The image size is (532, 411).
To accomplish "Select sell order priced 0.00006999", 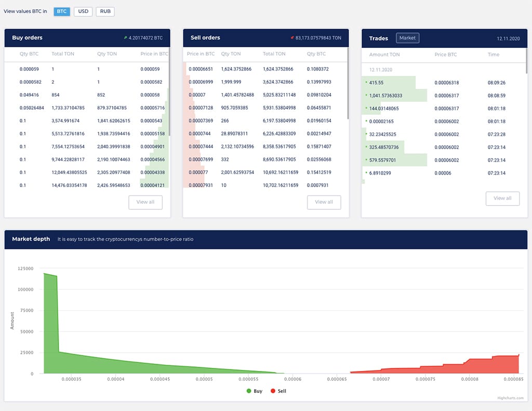I will 265,82.
